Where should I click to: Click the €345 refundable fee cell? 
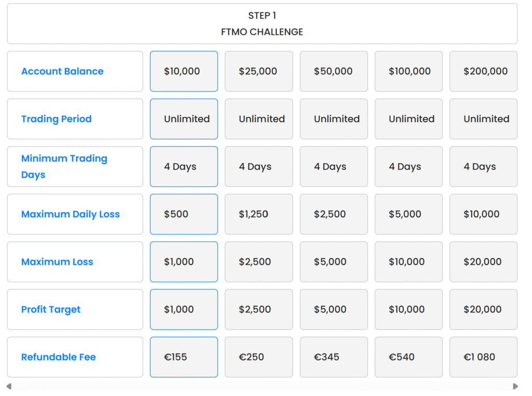334,357
